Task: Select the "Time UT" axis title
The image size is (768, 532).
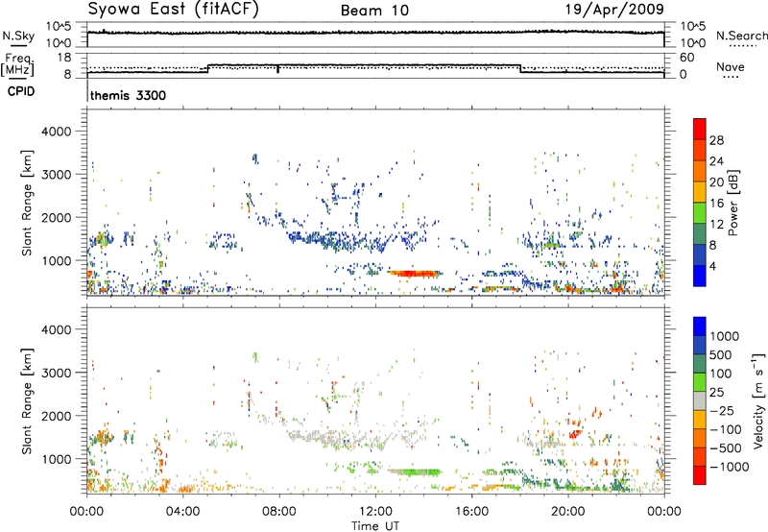Action: tap(375, 526)
